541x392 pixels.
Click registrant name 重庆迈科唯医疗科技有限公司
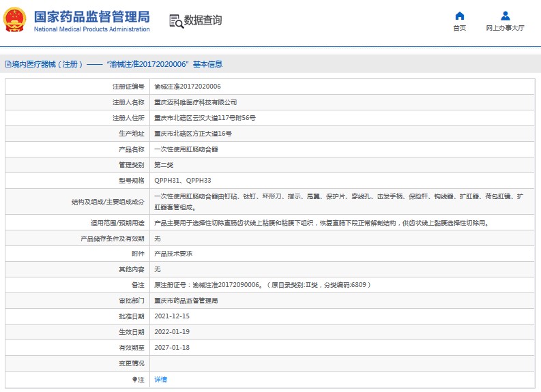[x=195, y=102]
